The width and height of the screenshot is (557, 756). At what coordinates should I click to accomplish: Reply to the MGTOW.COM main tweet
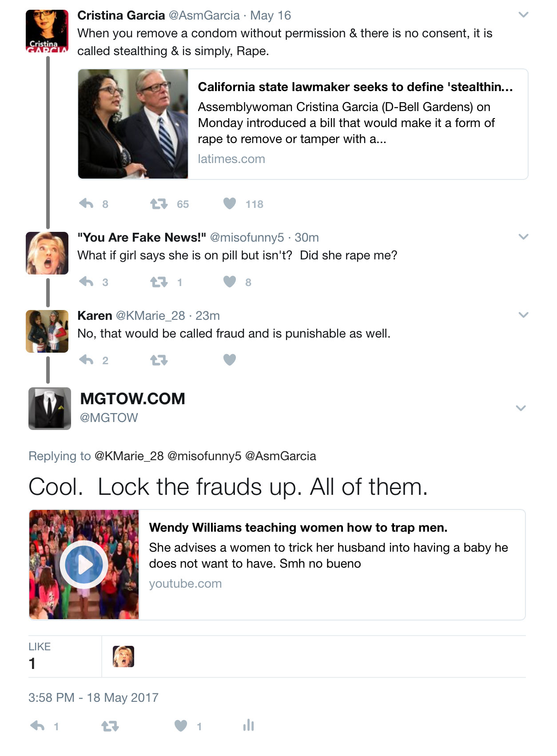point(37,726)
